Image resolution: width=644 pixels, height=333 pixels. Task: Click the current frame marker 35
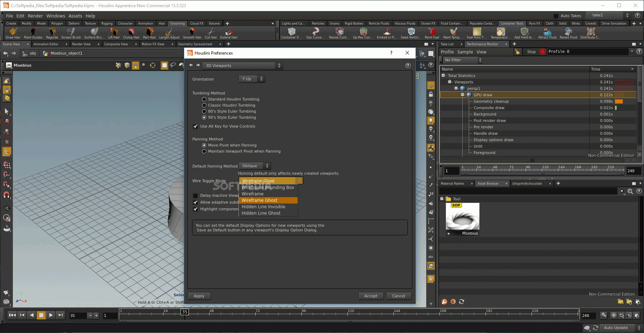click(x=185, y=312)
